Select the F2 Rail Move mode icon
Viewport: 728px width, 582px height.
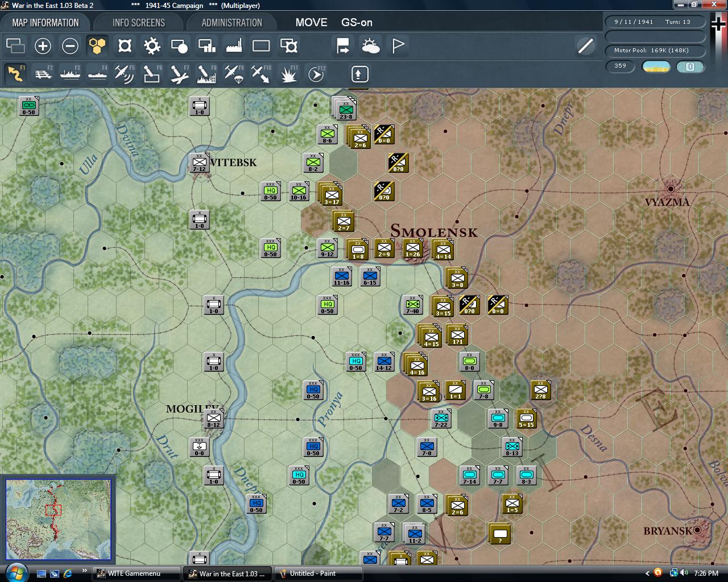tap(43, 74)
